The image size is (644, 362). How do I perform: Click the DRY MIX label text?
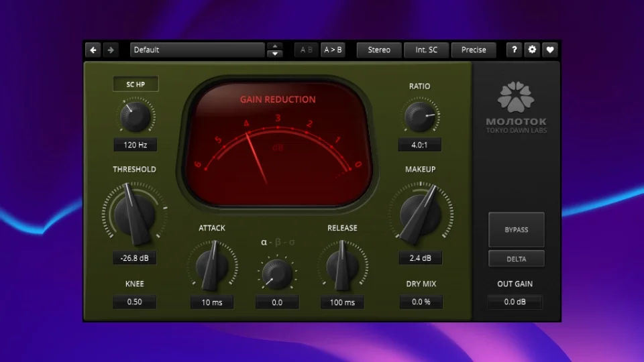[x=421, y=284]
